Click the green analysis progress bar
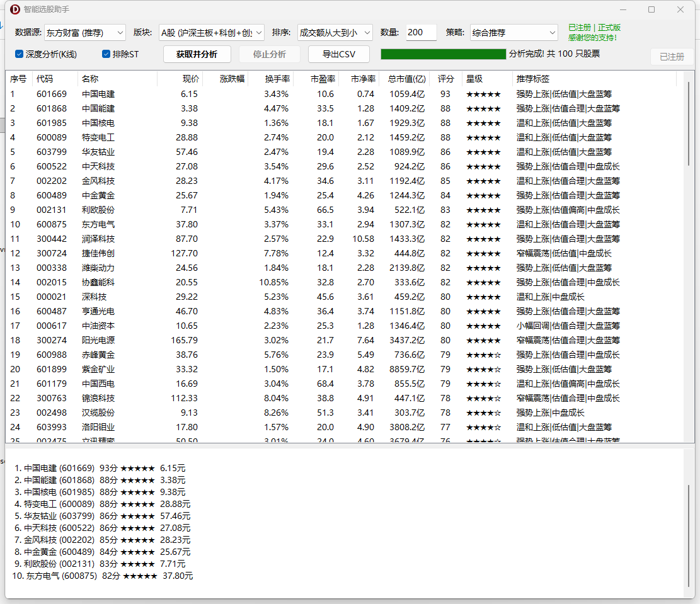The width and height of the screenshot is (700, 604). [444, 54]
